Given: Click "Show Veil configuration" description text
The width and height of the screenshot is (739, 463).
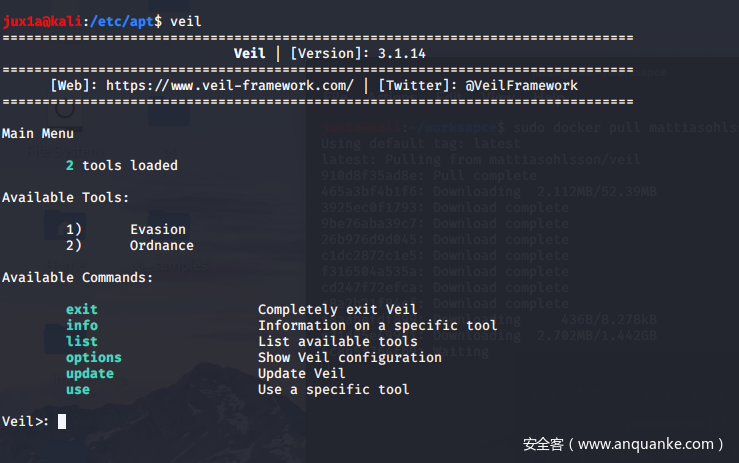Looking at the screenshot, I should pyautogui.click(x=350, y=357).
